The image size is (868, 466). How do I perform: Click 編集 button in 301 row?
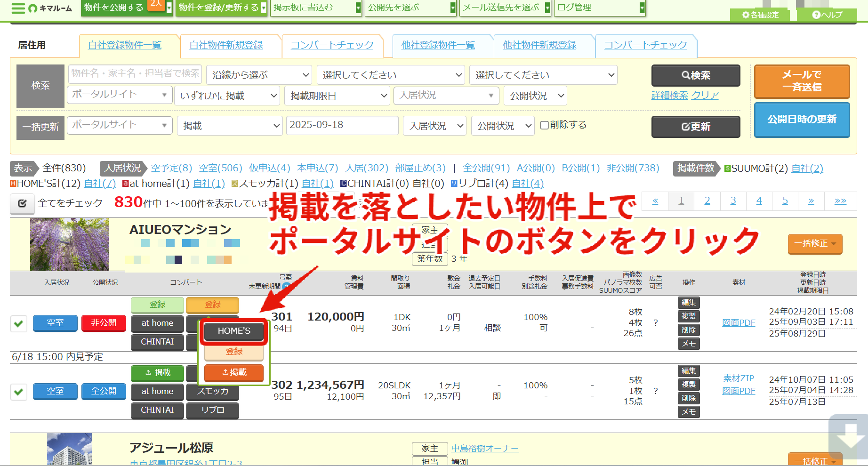pos(689,303)
